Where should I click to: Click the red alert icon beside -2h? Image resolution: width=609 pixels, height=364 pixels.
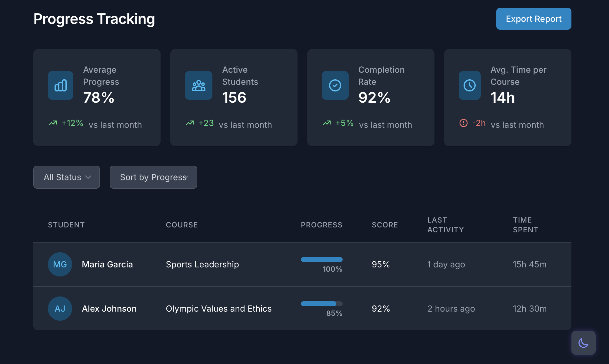[464, 123]
